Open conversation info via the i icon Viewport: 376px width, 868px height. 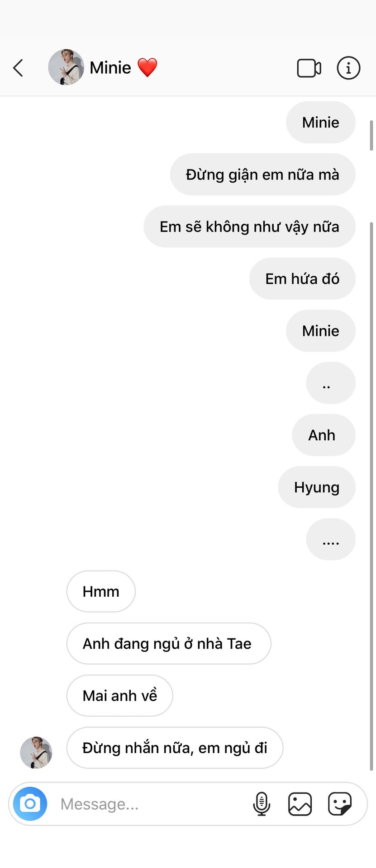(348, 68)
